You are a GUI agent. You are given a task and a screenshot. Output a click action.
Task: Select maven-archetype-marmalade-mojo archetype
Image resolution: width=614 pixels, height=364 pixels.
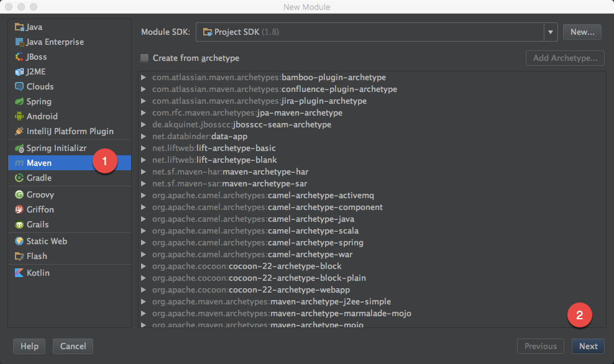point(282,314)
